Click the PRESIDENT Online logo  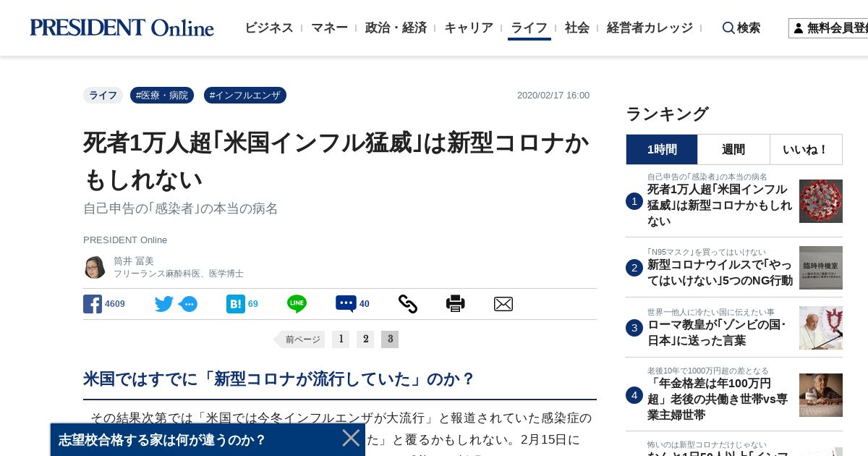coord(122,28)
